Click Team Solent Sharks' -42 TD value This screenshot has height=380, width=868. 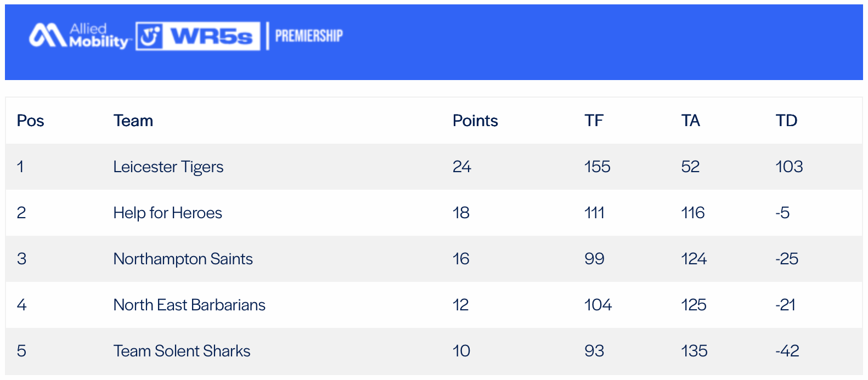787,351
